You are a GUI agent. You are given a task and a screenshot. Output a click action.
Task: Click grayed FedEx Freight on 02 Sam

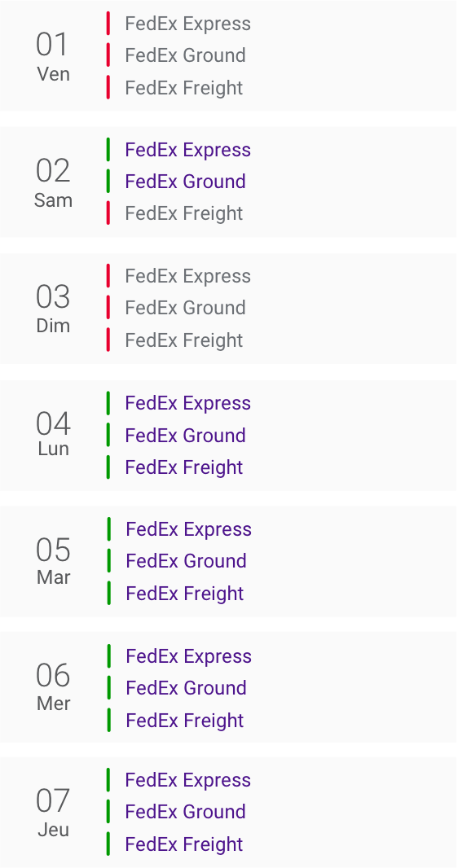pyautogui.click(x=184, y=213)
